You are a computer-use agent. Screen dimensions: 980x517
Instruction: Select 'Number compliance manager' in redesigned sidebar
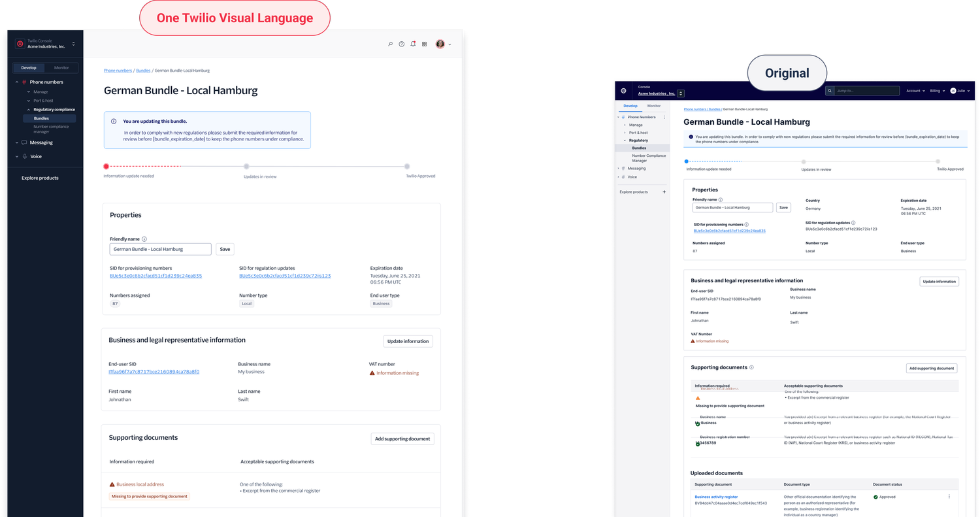51,129
